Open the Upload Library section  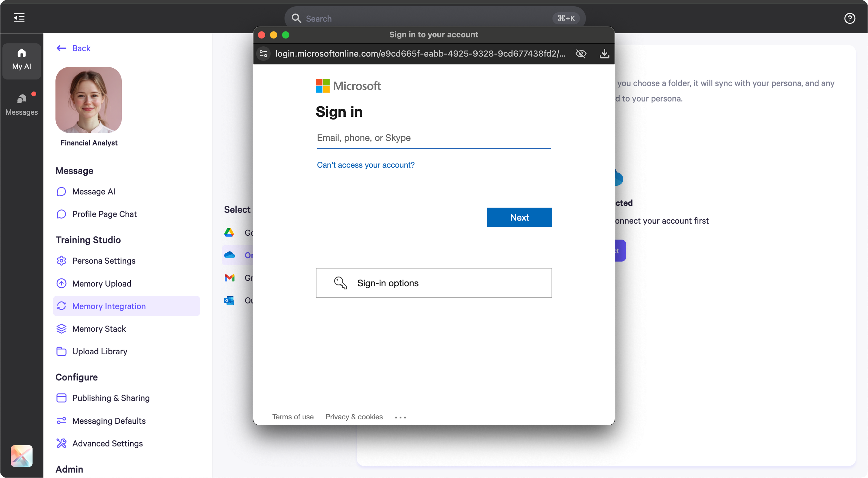pos(99,351)
